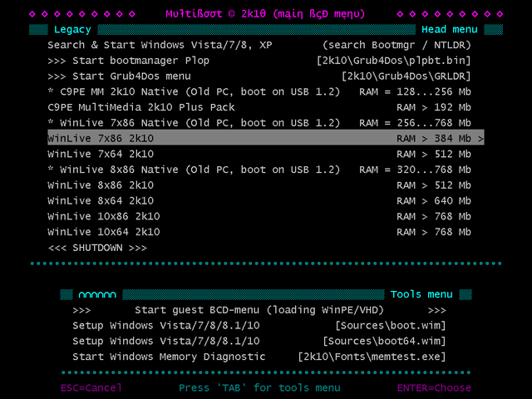This screenshot has height=399, width=532.
Task: Choose Start bootmanager Plop entry
Action: coord(259,61)
